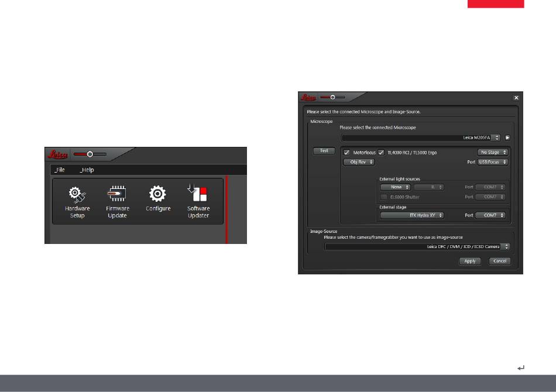Open the Configure gear icon
Image resolution: width=556 pixels, height=392 pixels.
click(x=157, y=198)
